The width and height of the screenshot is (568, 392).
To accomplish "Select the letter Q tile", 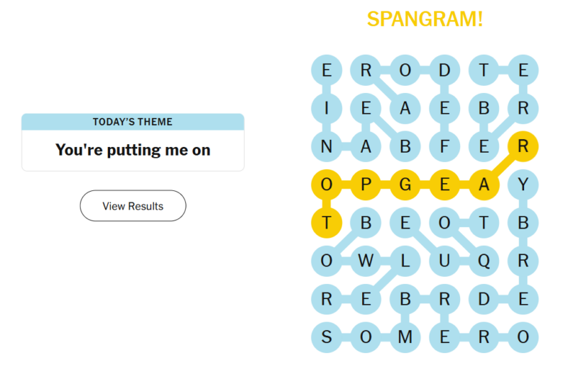I will tap(484, 261).
